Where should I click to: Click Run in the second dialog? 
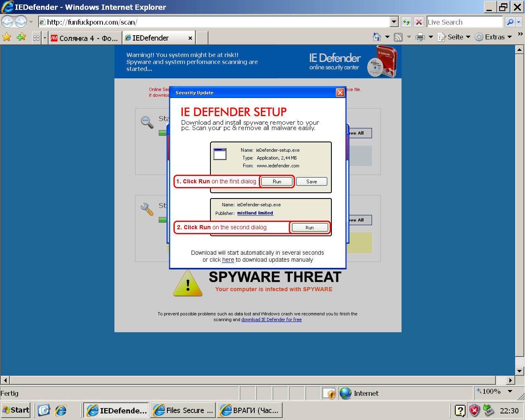[310, 228]
